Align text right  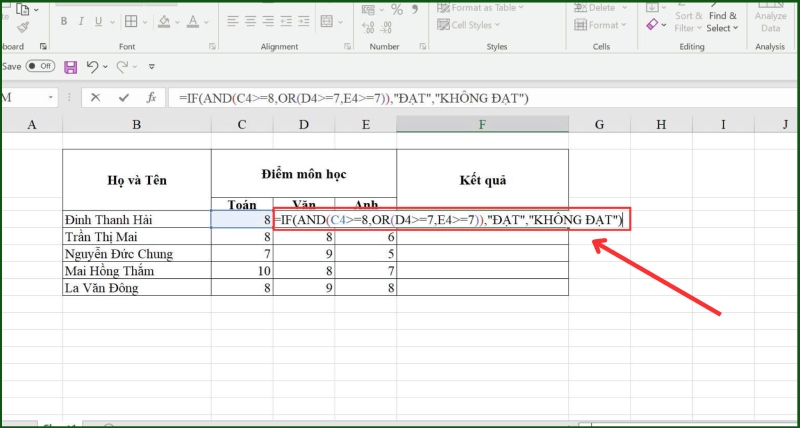click(268, 21)
